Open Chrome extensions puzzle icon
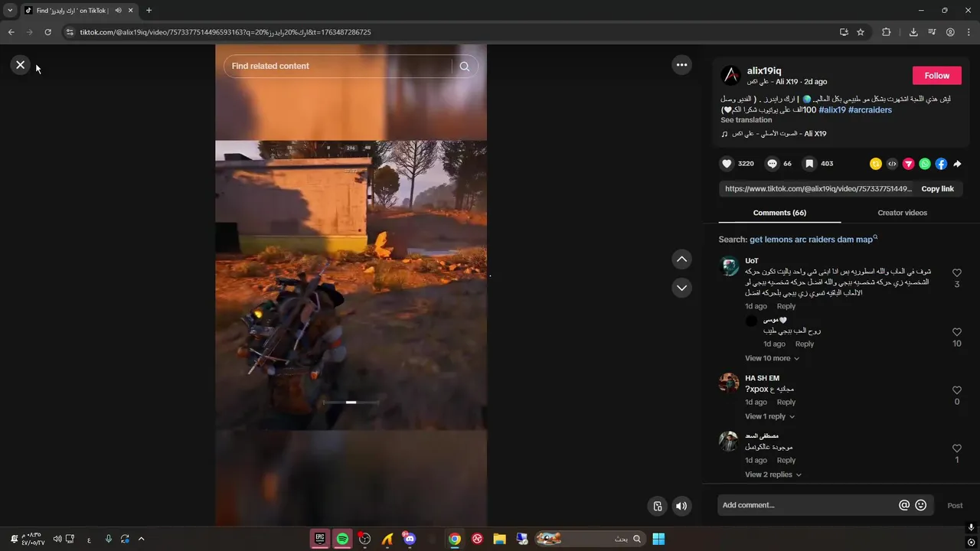The image size is (980, 551). [x=887, y=32]
